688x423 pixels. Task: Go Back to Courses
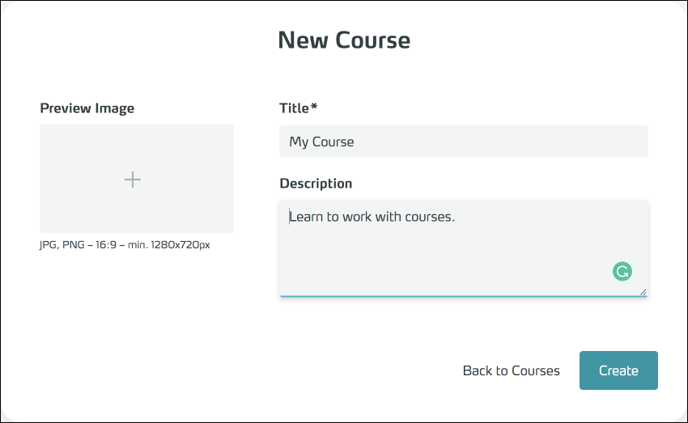(511, 371)
